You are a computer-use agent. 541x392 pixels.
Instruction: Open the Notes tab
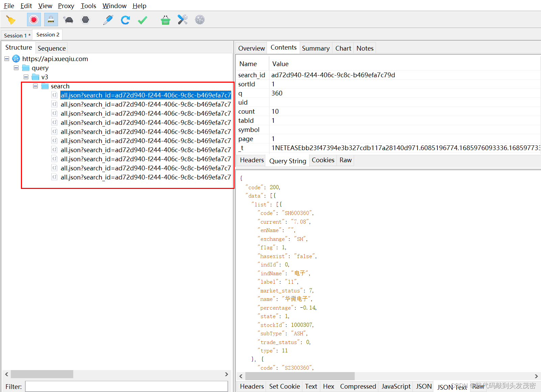[x=365, y=48]
